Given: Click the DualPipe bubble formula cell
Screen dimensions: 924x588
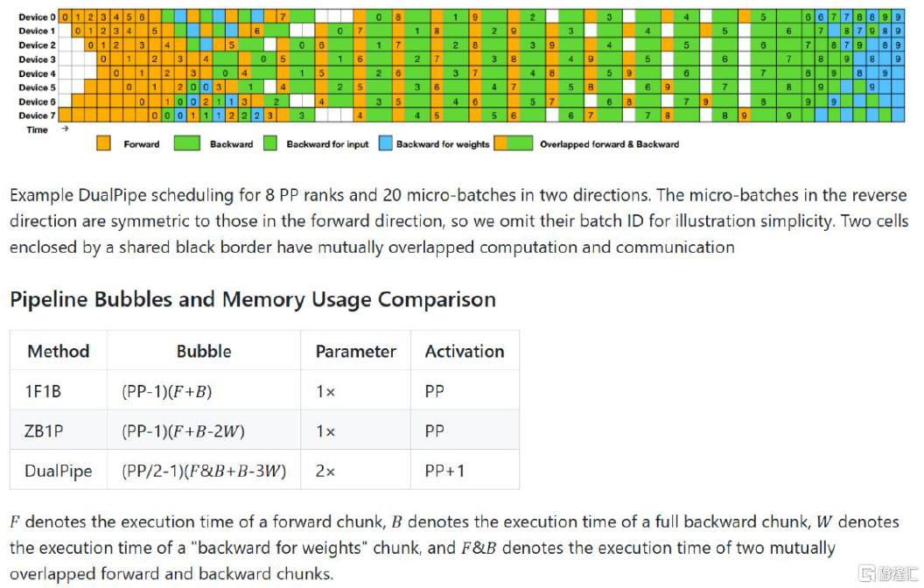Looking at the screenshot, I should pos(204,470).
